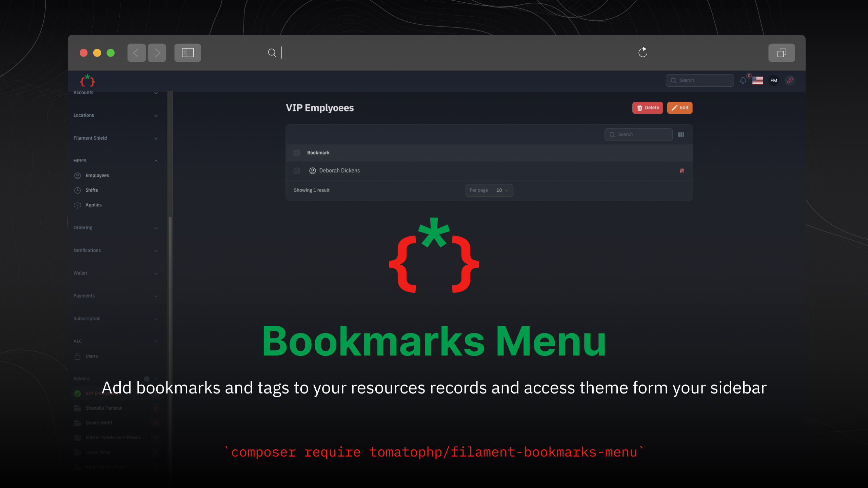Screen dimensions: 868x488
Task: Open Shifts in the sidebar
Action: (92, 190)
